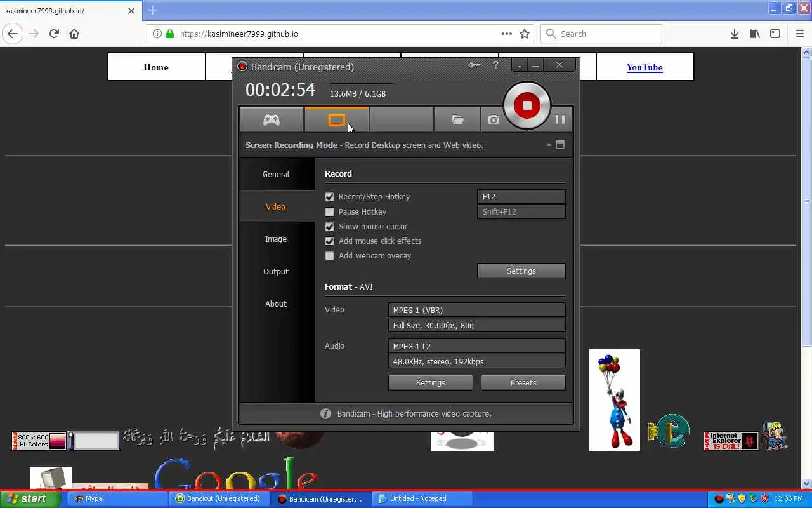Open Bandicam help question mark
The width and height of the screenshot is (812, 508).
[495, 65]
